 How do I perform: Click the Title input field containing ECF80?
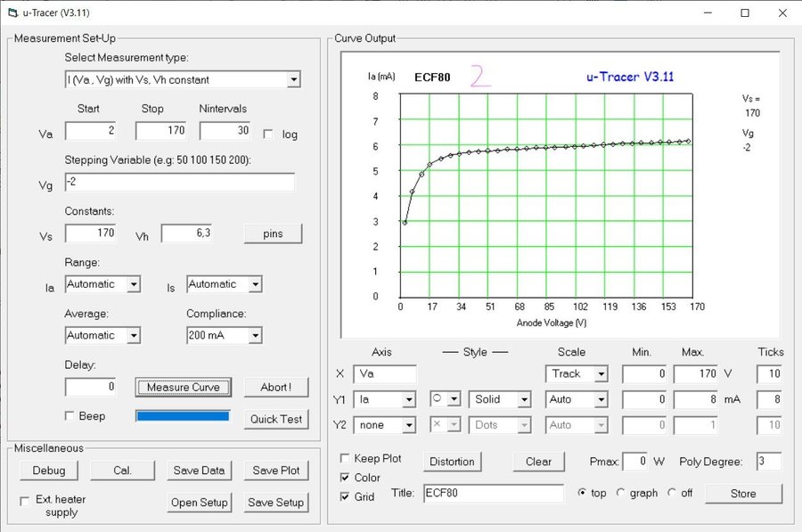[493, 493]
